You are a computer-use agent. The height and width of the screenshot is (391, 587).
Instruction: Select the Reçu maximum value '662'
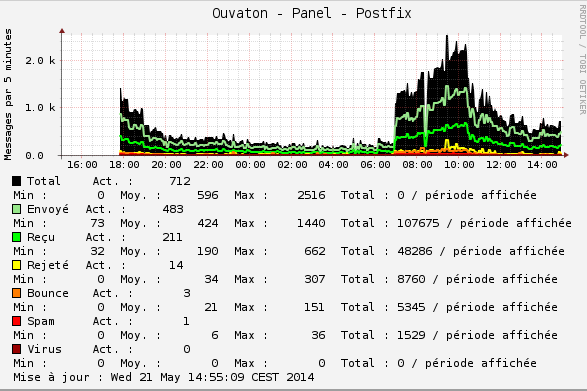click(314, 251)
